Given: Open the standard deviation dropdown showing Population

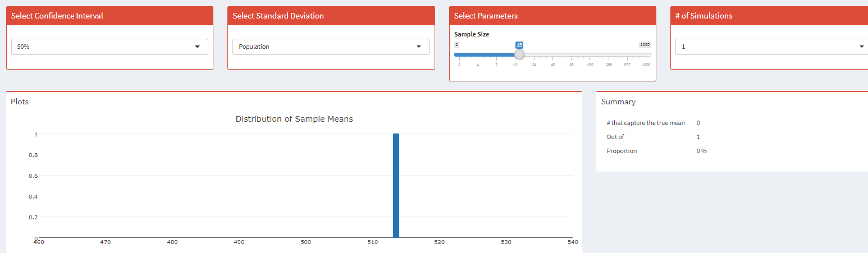Looking at the screenshot, I should (331, 47).
